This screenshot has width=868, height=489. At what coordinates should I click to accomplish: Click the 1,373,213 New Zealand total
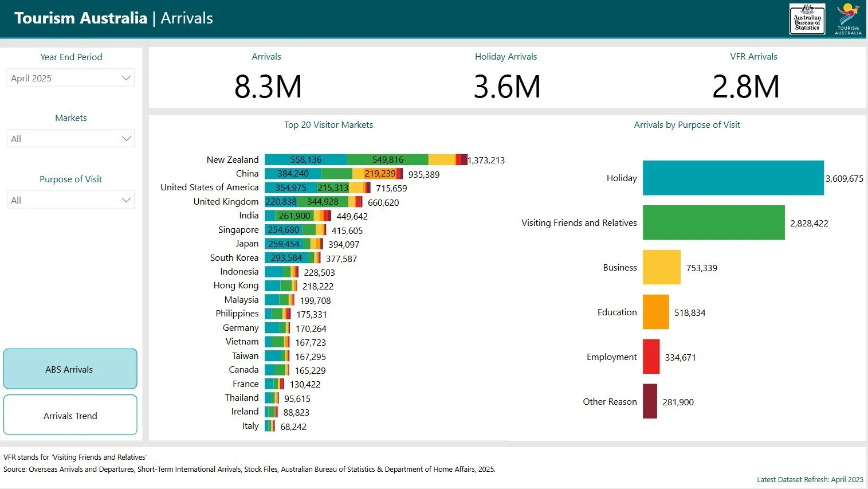pyautogui.click(x=486, y=161)
